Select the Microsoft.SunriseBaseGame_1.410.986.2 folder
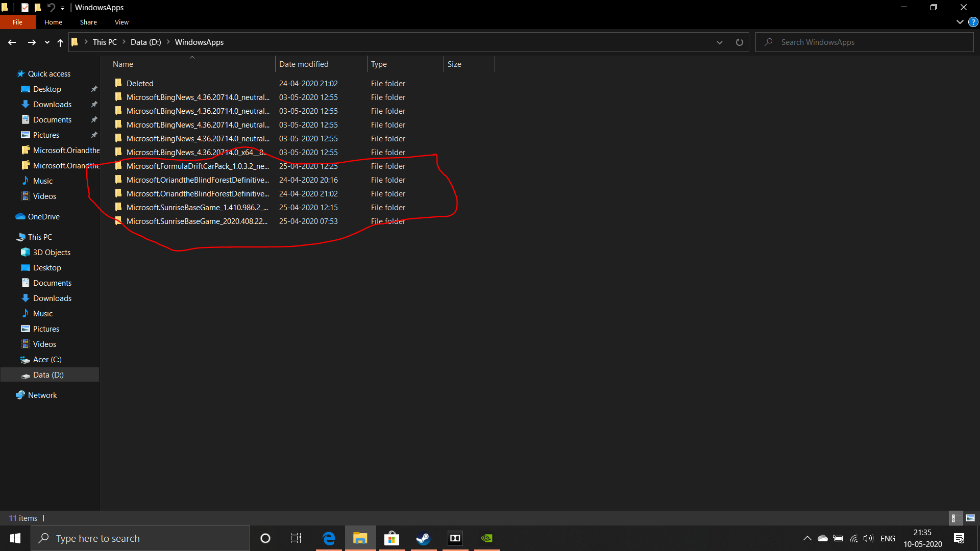980x551 pixels. coord(197,207)
